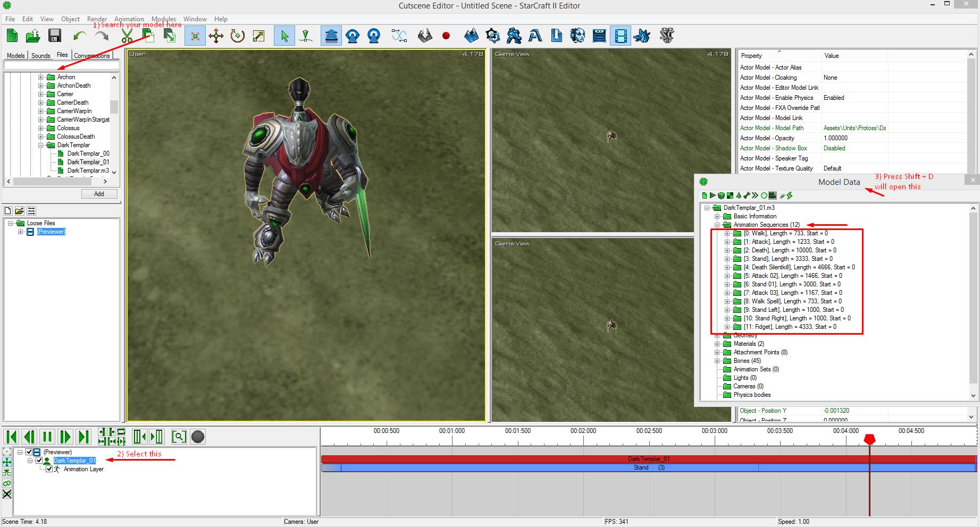The height and width of the screenshot is (527, 980).
Task: Click the crossed-out X icon beside timeline tree
Action: [x=7, y=494]
